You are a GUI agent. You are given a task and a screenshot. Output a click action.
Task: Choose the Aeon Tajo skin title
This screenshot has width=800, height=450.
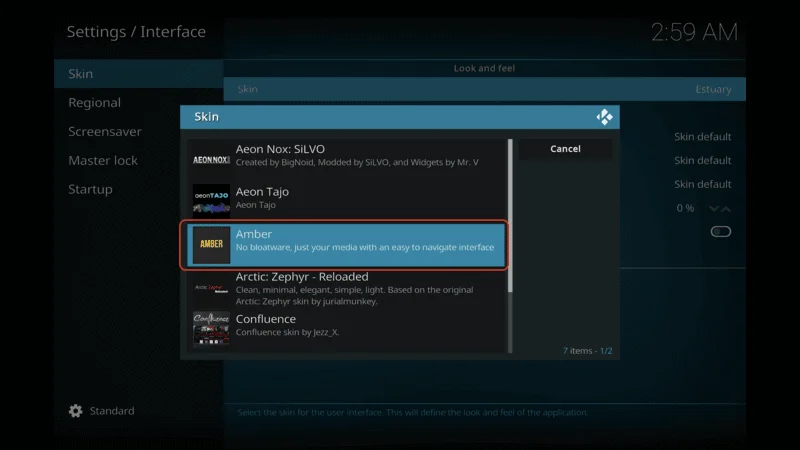(262, 192)
